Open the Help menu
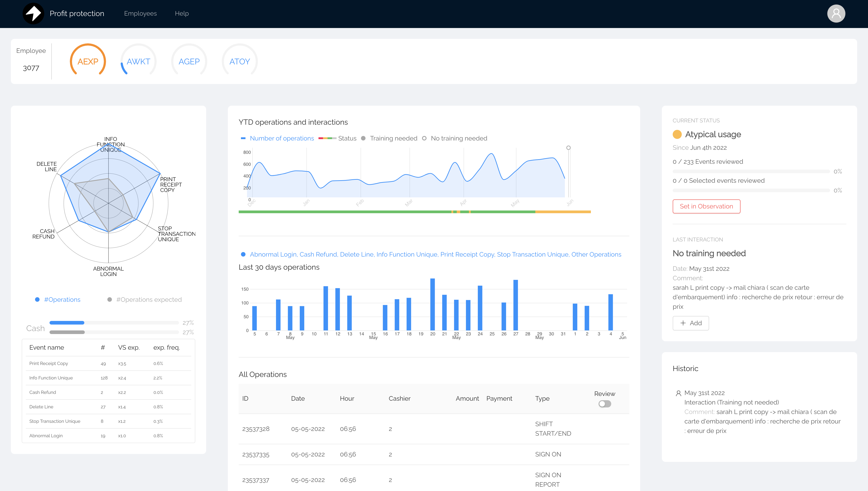Image resolution: width=868 pixels, height=491 pixels. [182, 14]
